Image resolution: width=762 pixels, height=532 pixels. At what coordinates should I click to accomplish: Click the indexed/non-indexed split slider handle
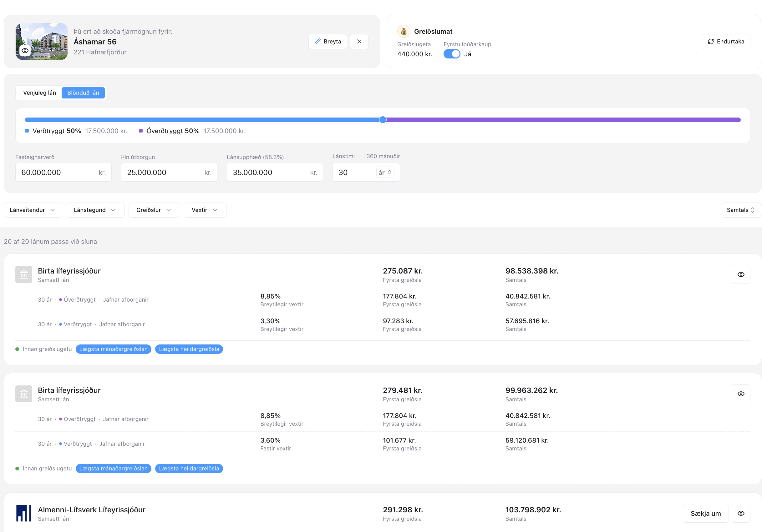(383, 120)
